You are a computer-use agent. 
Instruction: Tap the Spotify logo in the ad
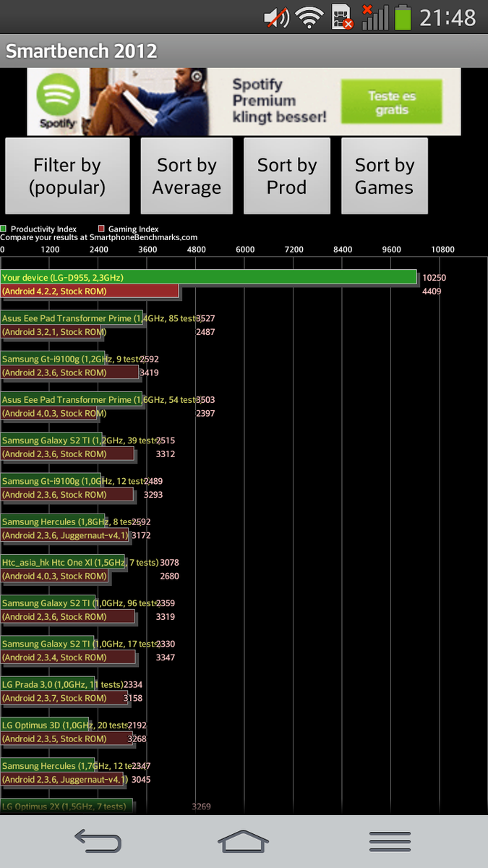tap(58, 101)
